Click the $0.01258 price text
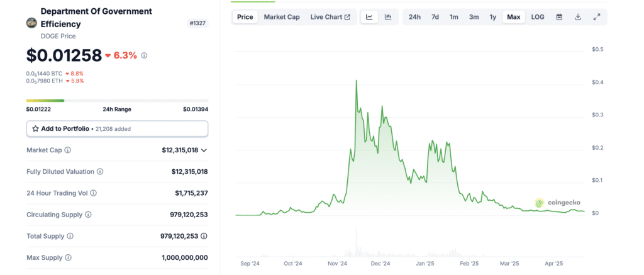This screenshot has width=644, height=275. 64,55
